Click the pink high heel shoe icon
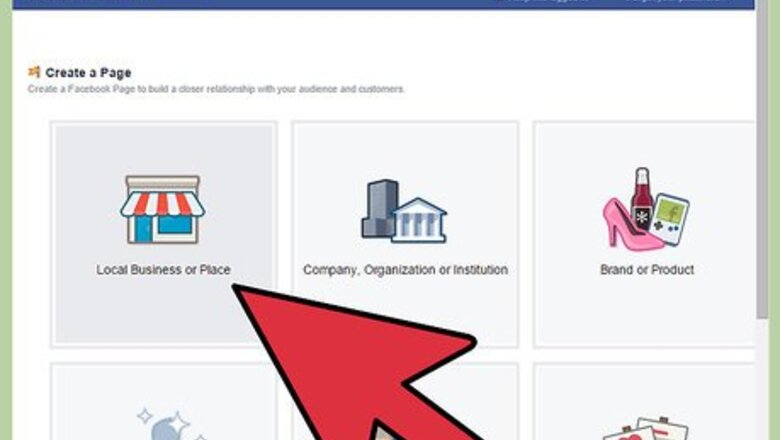Screen dimensions: 780x440 coord(629,225)
